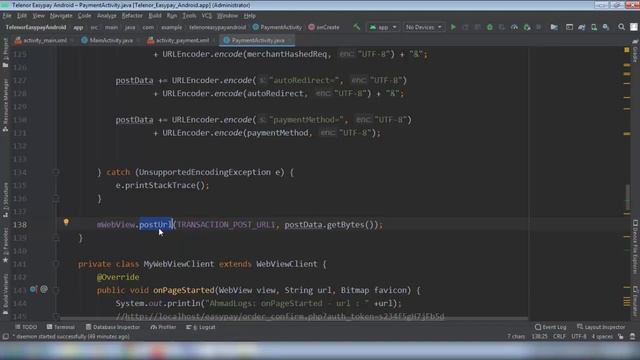Click the green Debug bug icon
This screenshot has height=360, width=640.
pyautogui.click(x=490, y=27)
